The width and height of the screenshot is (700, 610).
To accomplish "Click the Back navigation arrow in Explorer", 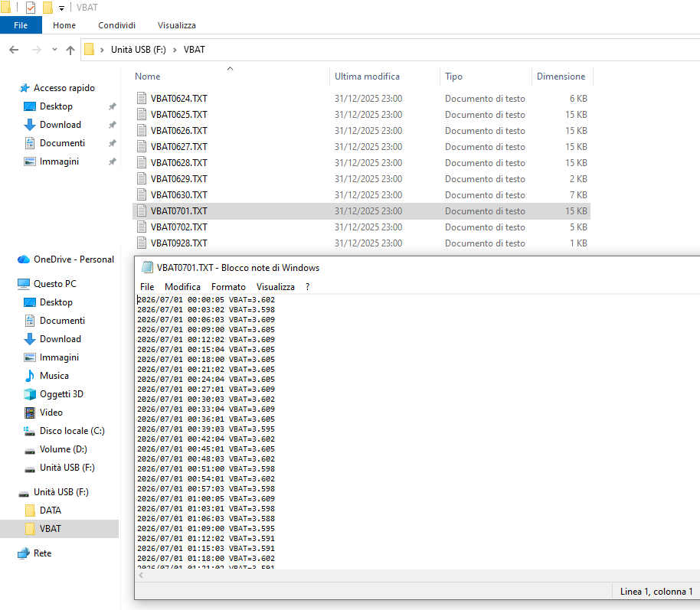I will [14, 50].
